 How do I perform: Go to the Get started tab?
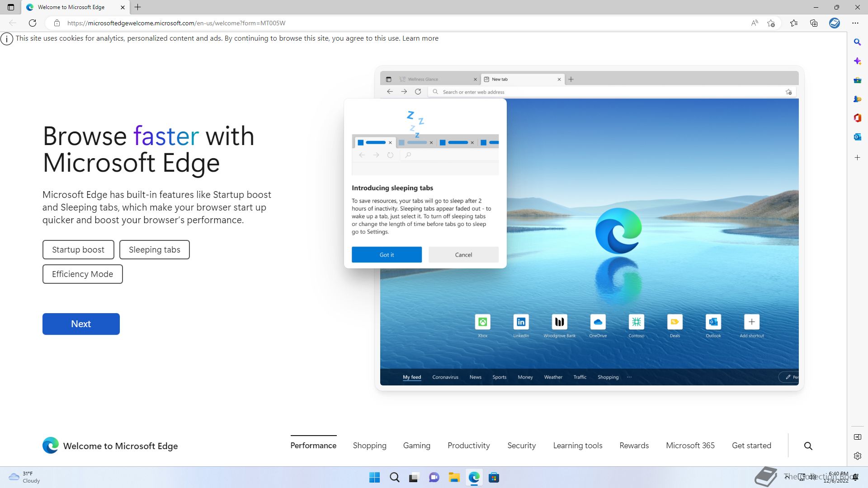coord(751,446)
